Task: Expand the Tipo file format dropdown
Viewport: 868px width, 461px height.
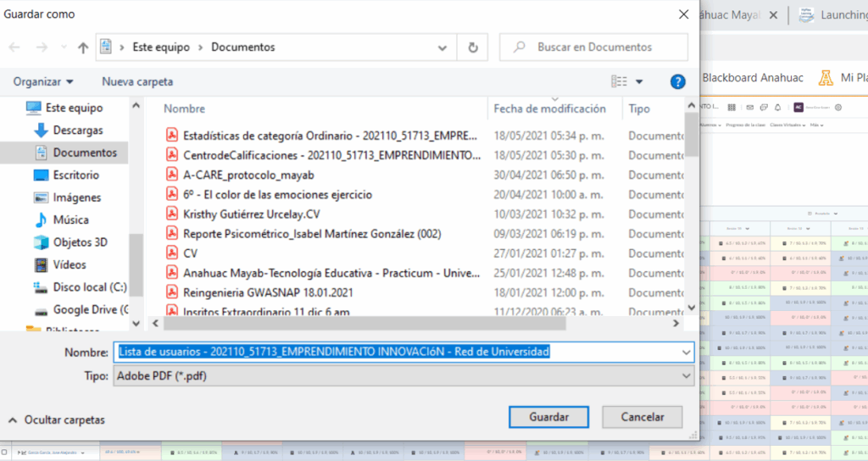Action: click(x=685, y=375)
